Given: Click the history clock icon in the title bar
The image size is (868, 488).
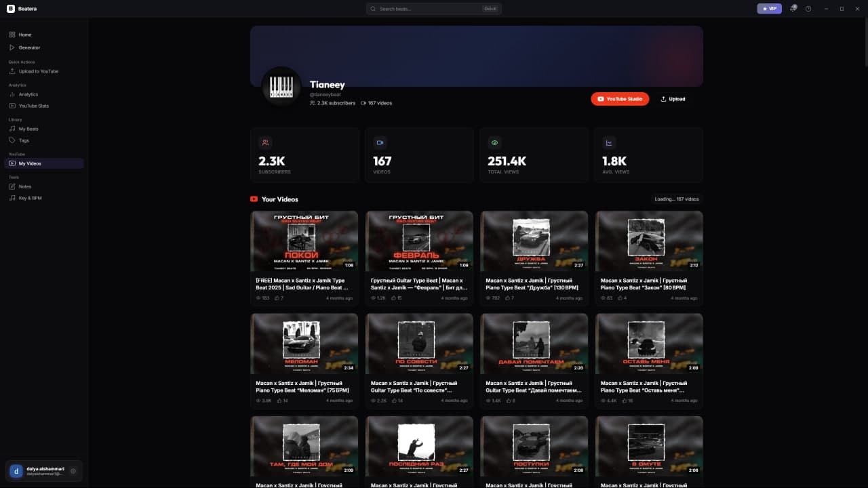Looking at the screenshot, I should (808, 9).
